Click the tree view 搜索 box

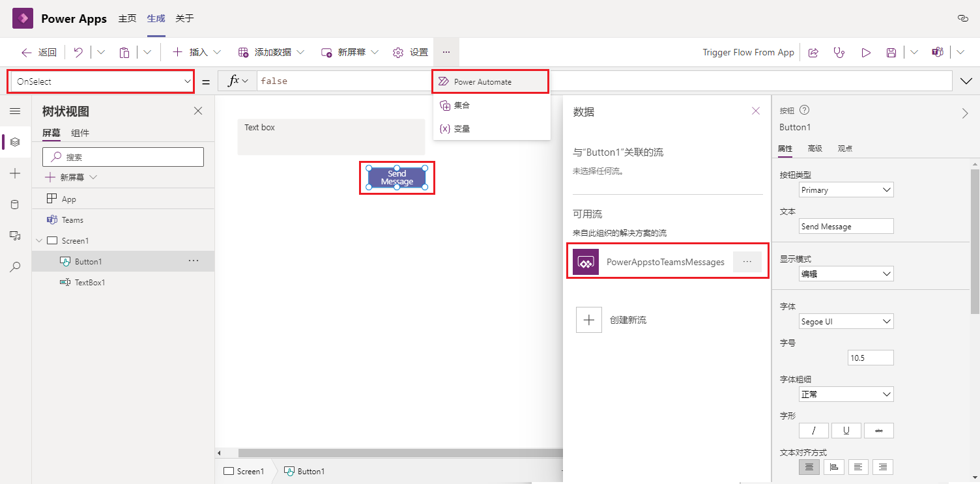(123, 157)
